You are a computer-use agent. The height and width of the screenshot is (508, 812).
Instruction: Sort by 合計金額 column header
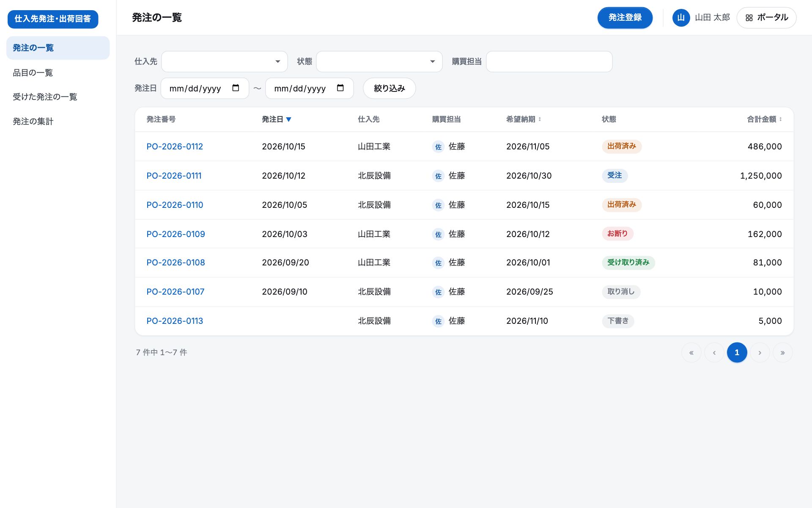point(764,119)
